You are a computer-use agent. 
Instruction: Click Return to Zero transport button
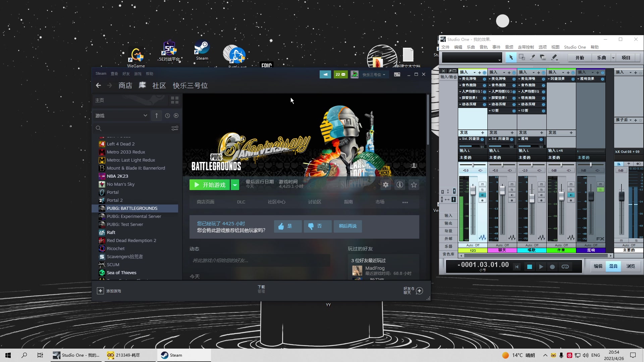click(x=517, y=267)
